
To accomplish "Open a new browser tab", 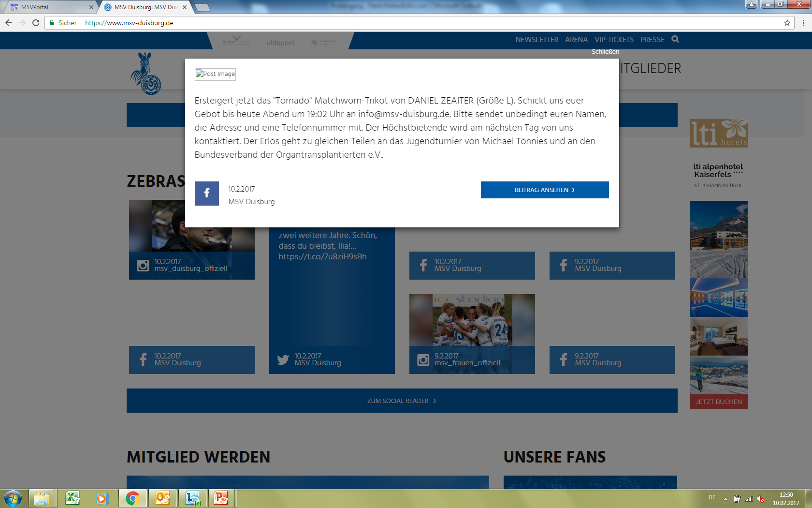I will click(202, 7).
